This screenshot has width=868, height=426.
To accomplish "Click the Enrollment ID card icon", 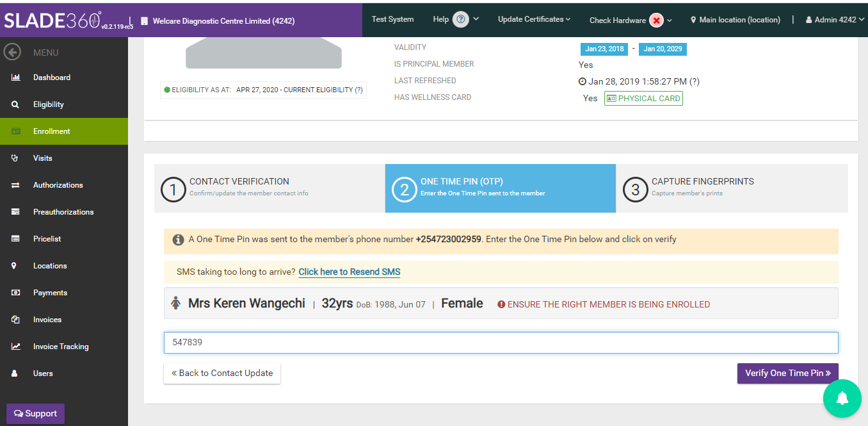I will click(x=16, y=131).
